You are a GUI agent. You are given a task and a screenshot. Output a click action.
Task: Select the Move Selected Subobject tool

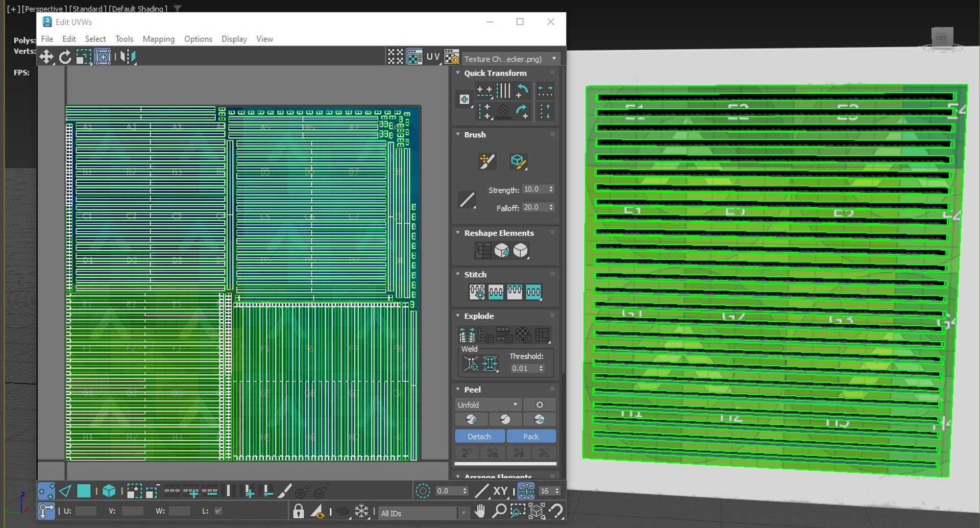[46, 57]
